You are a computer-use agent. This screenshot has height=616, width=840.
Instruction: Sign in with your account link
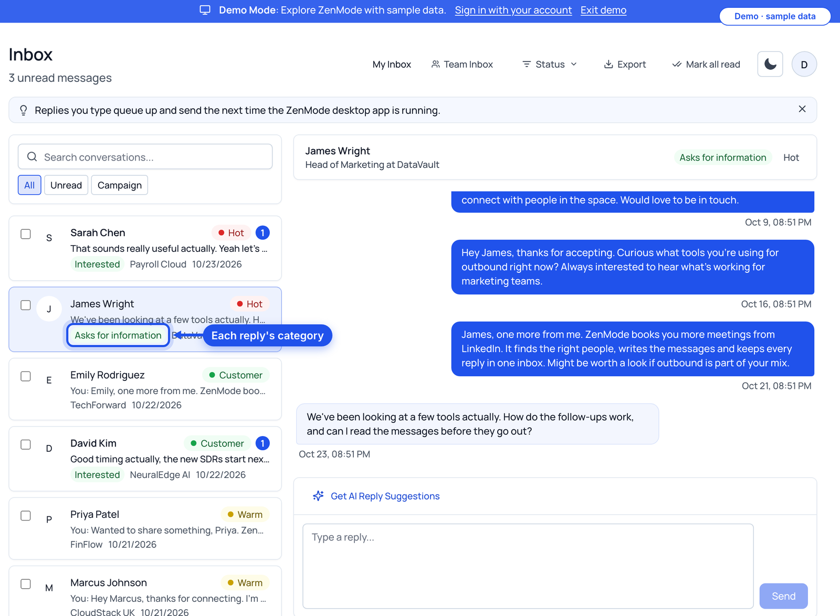(513, 10)
